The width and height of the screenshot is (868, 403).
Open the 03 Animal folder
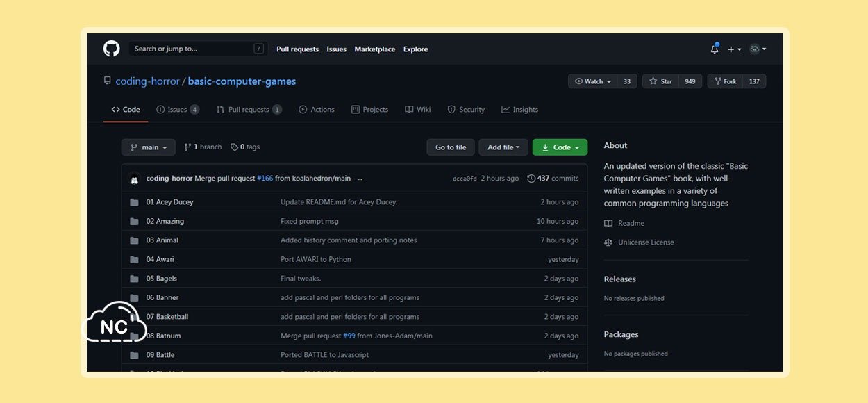[x=162, y=240]
